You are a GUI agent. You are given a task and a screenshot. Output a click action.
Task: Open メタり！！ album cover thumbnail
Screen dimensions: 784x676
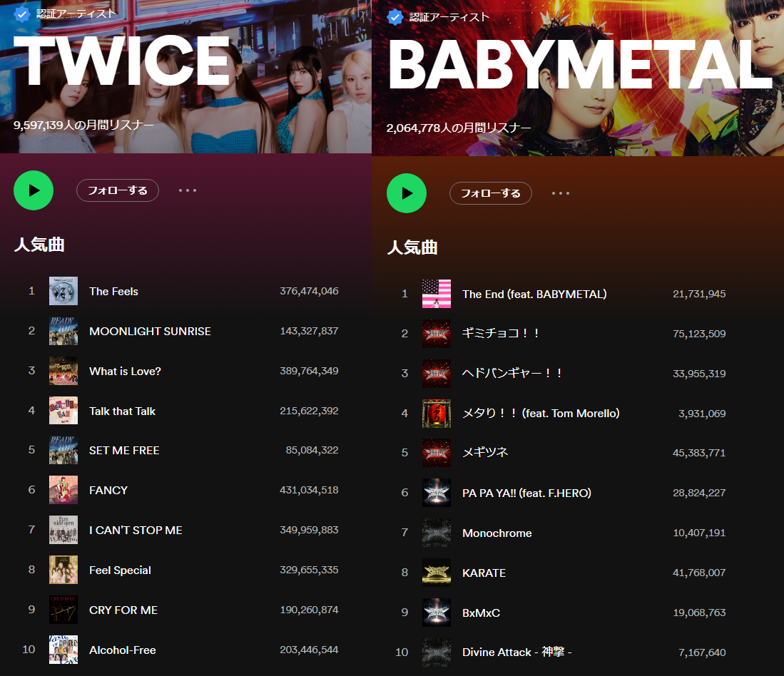point(437,414)
